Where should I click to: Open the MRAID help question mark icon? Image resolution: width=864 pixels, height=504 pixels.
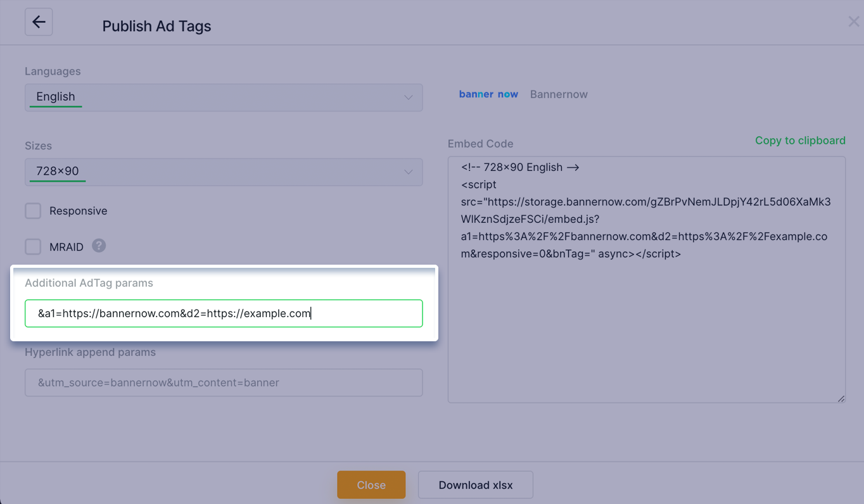99,246
